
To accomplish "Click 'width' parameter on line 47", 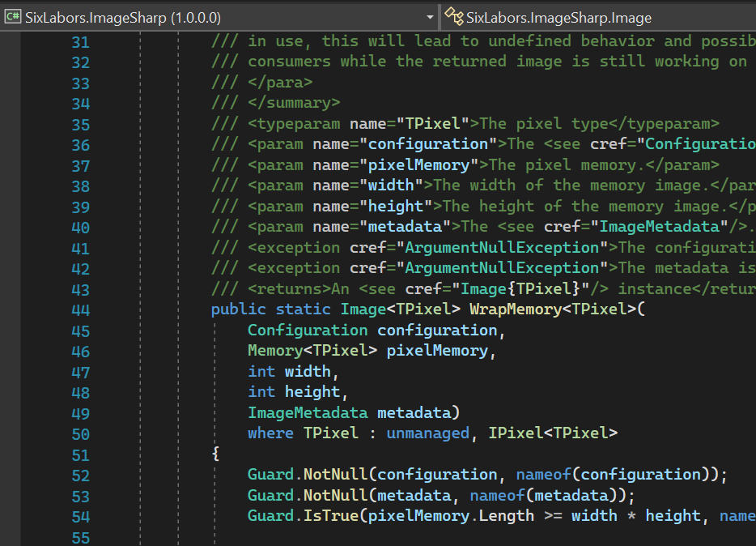I will point(308,371).
